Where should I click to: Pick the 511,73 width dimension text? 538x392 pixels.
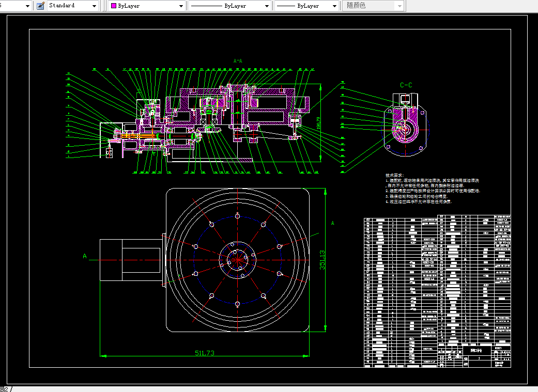205,353
